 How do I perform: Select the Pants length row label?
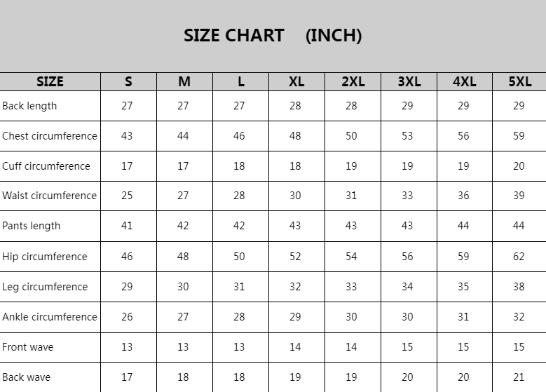[x=32, y=226]
